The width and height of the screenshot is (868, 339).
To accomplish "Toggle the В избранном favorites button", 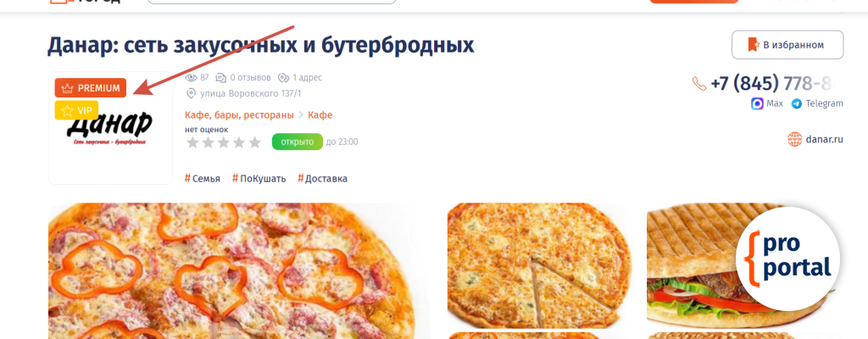I will click(x=787, y=45).
